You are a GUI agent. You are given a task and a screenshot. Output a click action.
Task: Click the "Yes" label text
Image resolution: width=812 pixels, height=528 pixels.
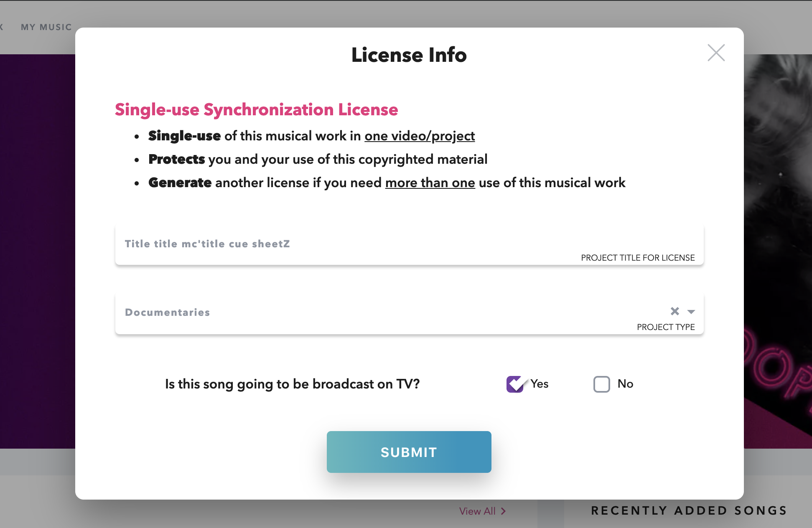[540, 384]
